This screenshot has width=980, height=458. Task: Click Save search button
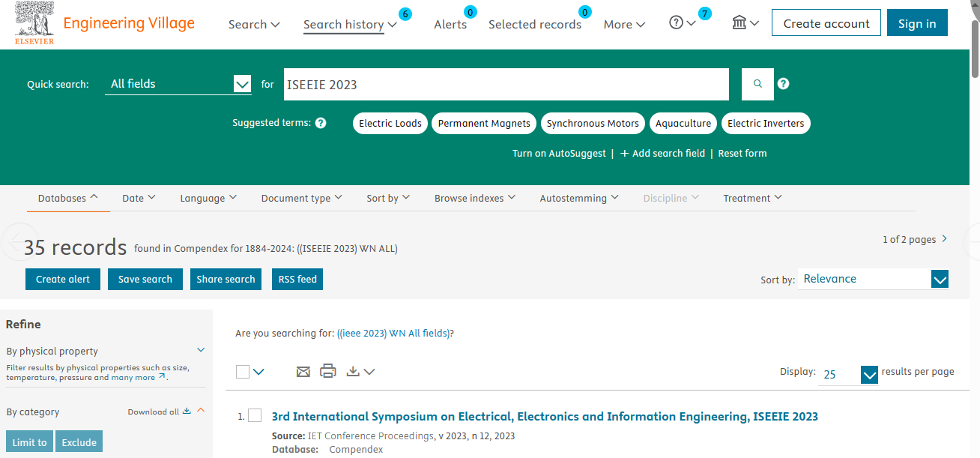pyautogui.click(x=145, y=279)
